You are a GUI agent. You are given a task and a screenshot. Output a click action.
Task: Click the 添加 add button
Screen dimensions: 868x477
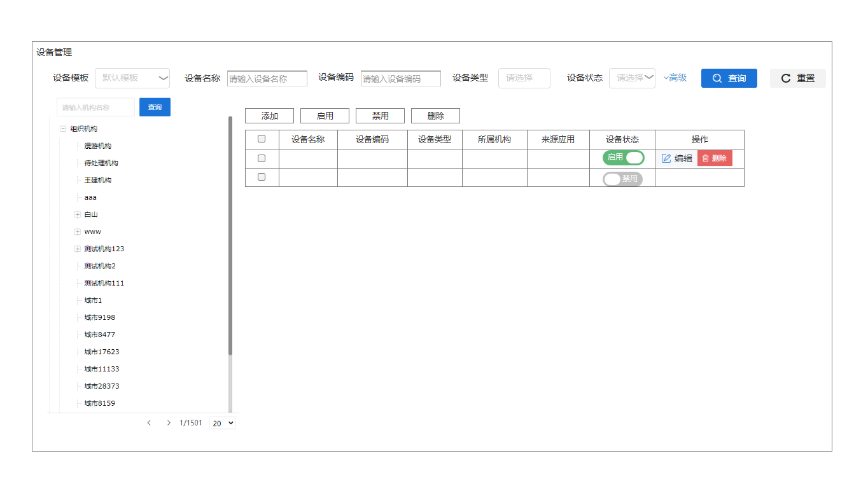(x=270, y=116)
